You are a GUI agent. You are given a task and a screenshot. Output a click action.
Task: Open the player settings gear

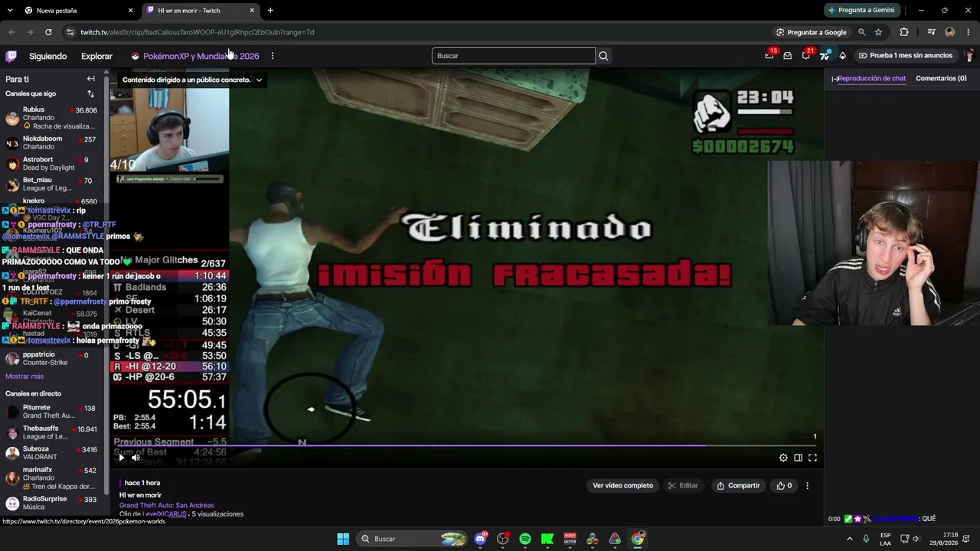[783, 458]
